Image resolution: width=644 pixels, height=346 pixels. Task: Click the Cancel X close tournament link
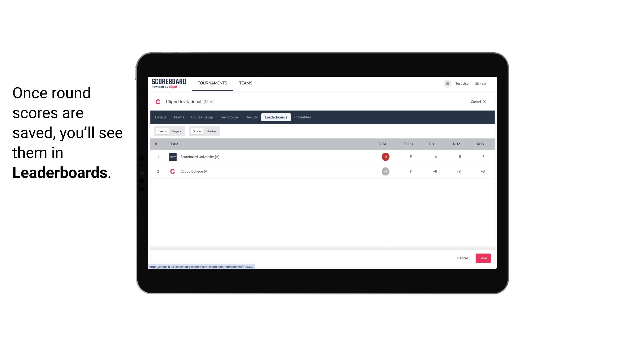(x=478, y=101)
